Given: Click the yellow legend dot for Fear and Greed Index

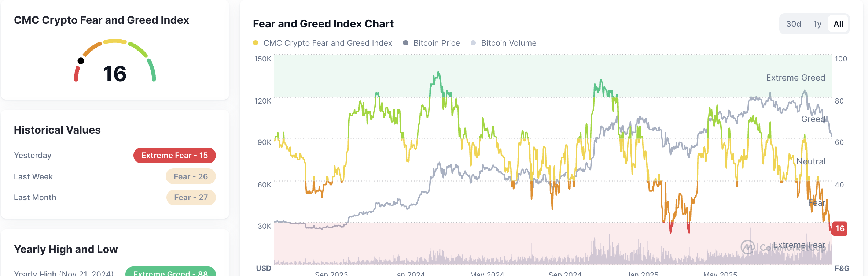Looking at the screenshot, I should (256, 43).
